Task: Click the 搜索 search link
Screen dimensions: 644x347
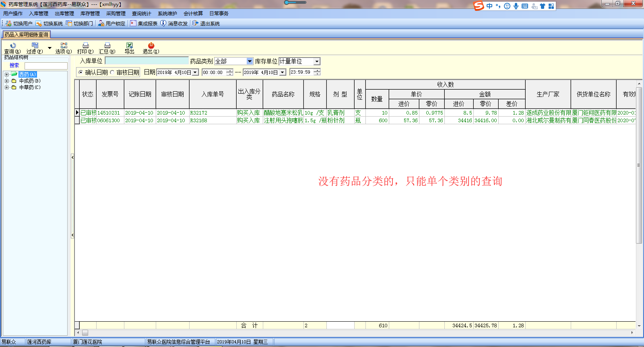Action: [x=14, y=65]
